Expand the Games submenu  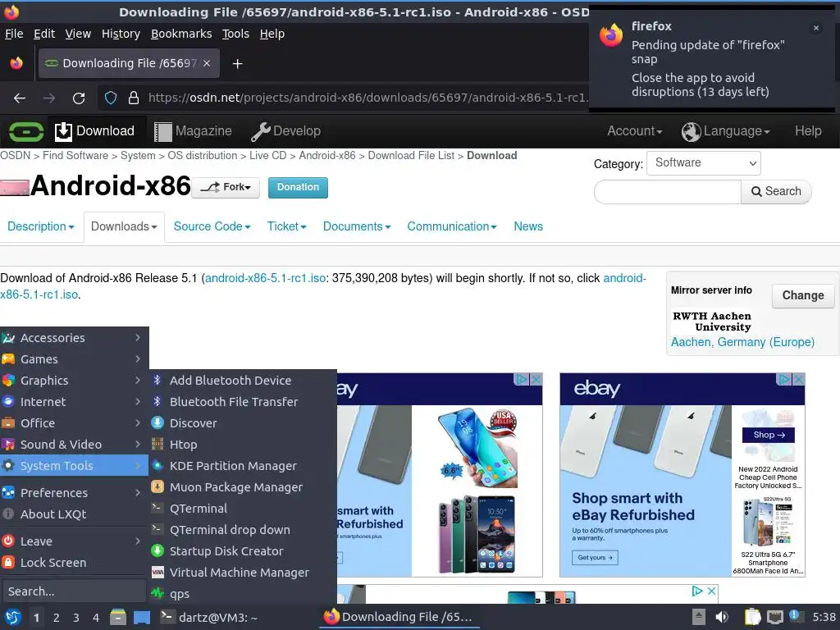[x=74, y=359]
